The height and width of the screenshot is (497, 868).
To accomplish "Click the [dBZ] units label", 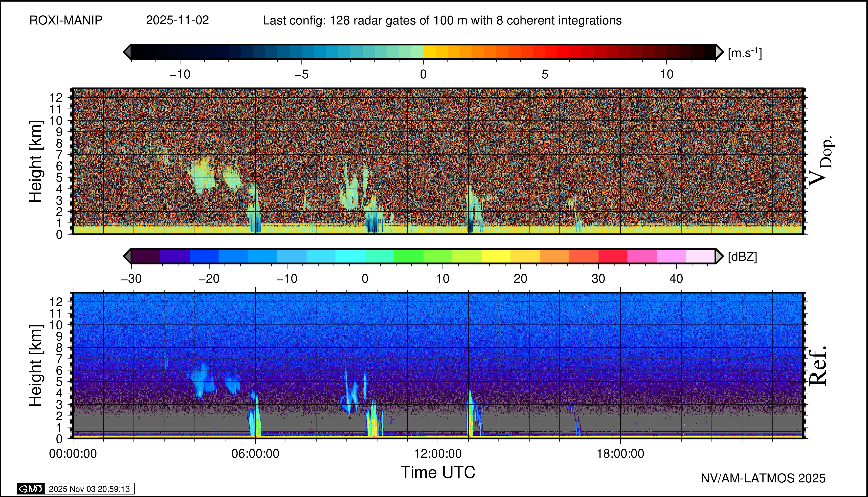I will 742,257.
